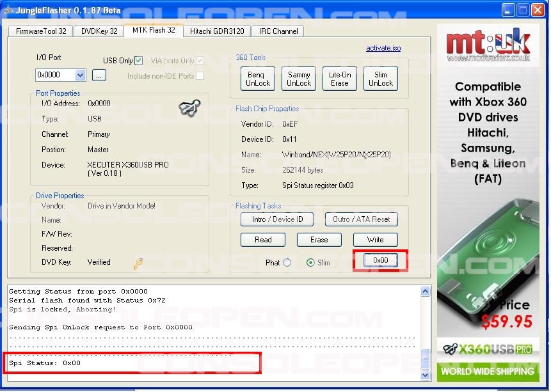The width and height of the screenshot is (551, 392).
Task: Open the activate.iso link
Action: [x=383, y=49]
